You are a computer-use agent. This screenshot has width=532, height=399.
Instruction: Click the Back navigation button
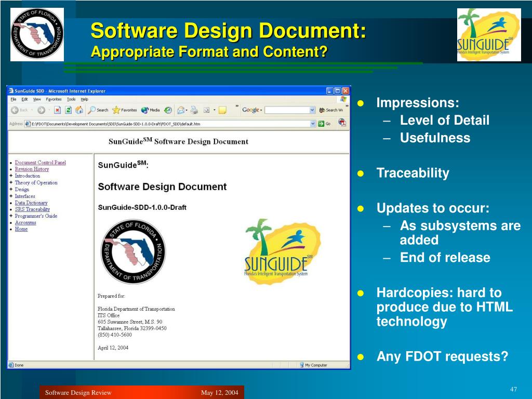point(19,110)
